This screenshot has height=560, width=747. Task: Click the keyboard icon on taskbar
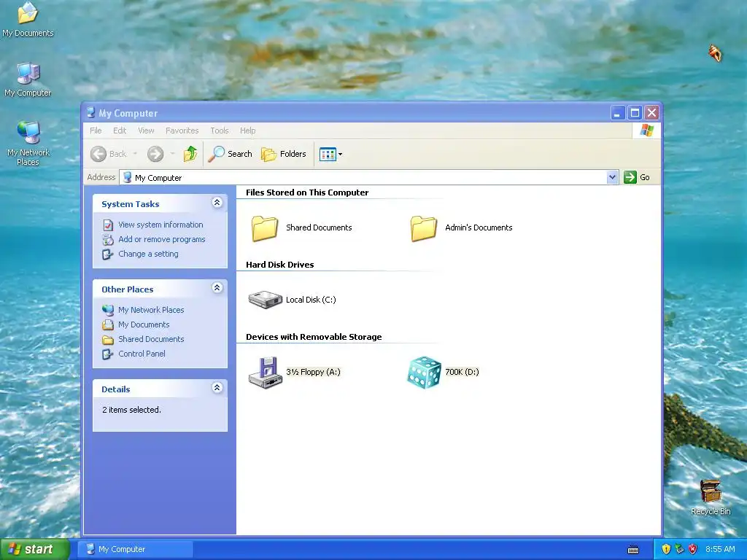[633, 550]
